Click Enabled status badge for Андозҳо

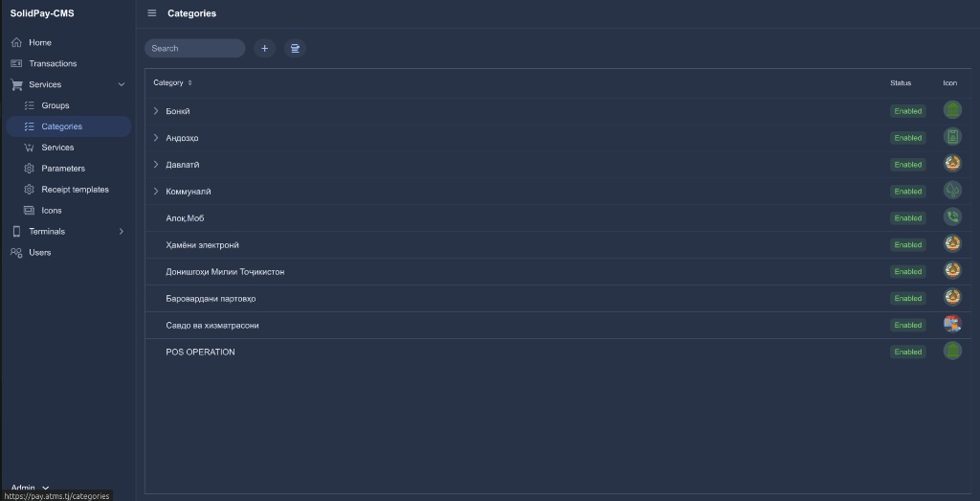[x=907, y=138]
